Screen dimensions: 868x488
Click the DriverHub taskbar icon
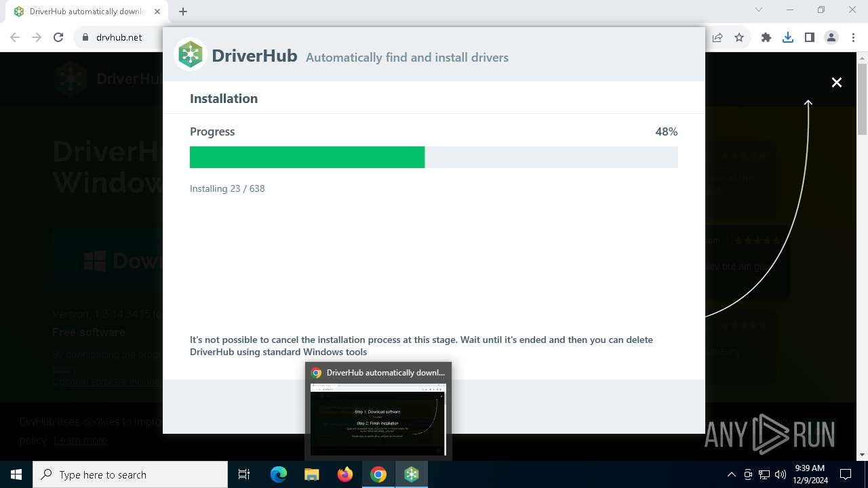(412, 474)
